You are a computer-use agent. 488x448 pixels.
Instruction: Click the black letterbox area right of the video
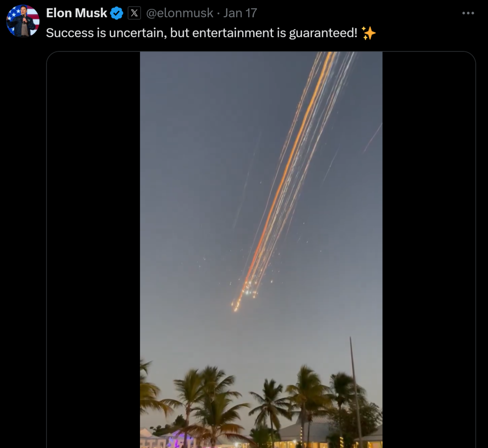429,249
